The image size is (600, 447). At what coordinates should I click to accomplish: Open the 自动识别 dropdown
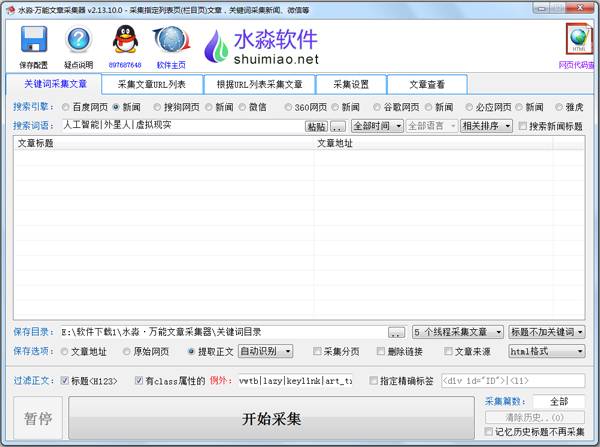[x=266, y=351]
